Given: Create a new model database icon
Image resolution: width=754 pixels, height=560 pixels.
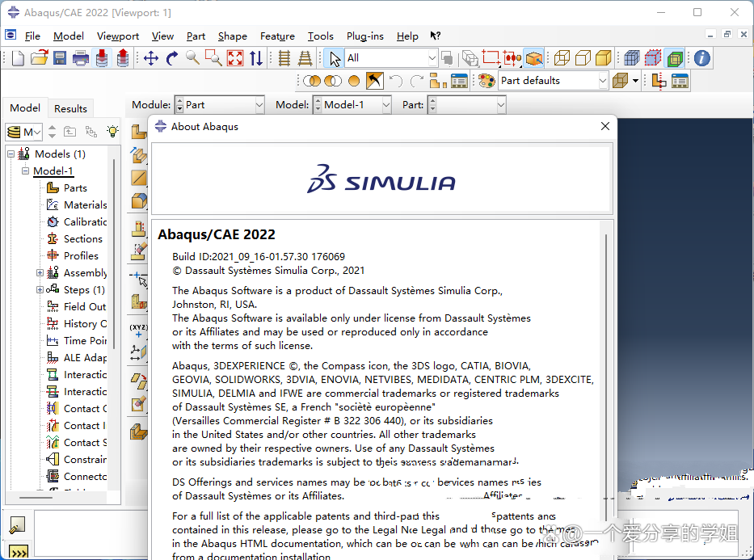Looking at the screenshot, I should point(18,59).
